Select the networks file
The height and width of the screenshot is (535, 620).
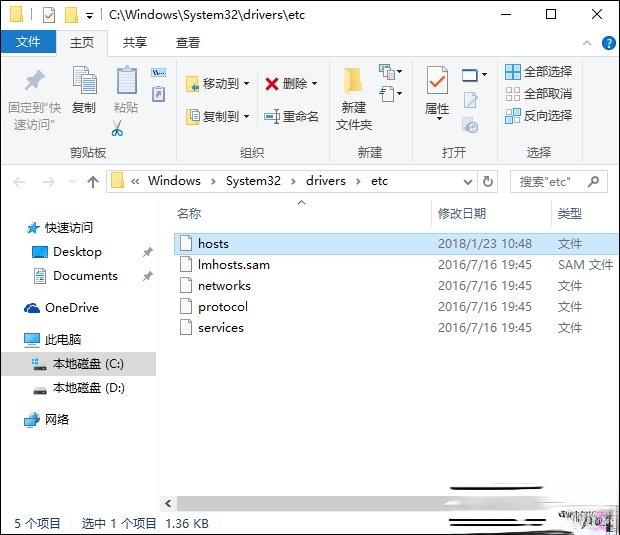point(395,285)
